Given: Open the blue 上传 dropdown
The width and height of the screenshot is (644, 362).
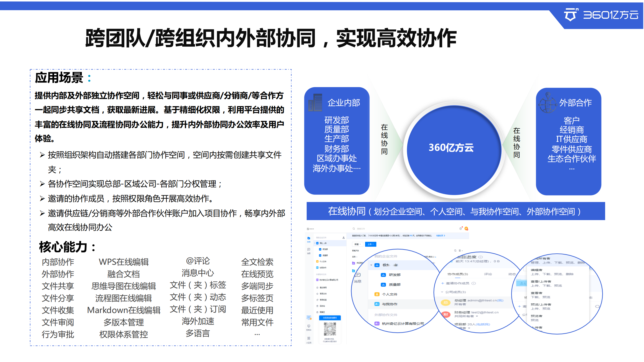Looking at the screenshot, I should coord(370,244).
